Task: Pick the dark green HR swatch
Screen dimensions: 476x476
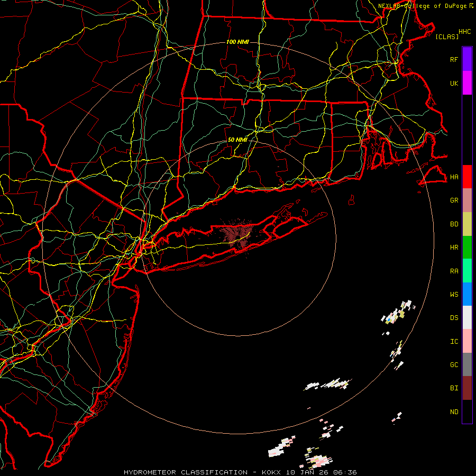Action: pos(467,248)
